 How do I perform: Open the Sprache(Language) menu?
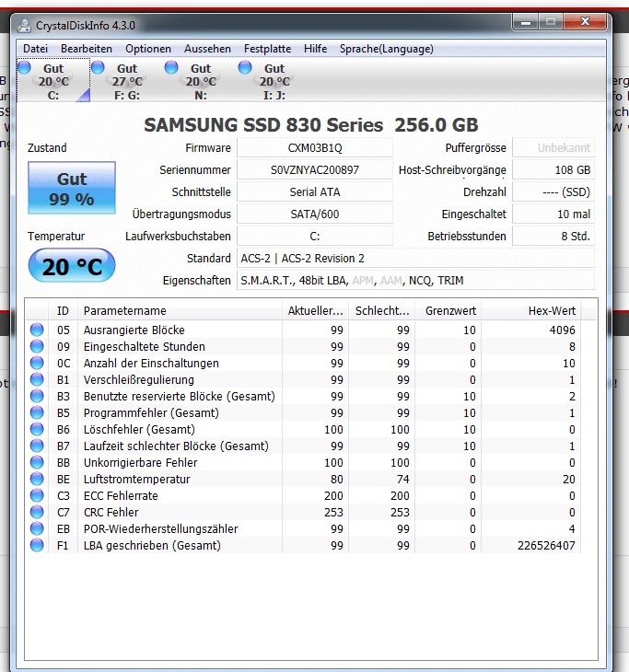point(386,49)
